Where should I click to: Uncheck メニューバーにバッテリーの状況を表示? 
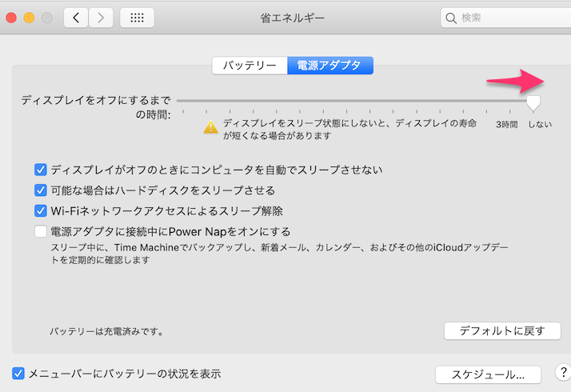[18, 374]
